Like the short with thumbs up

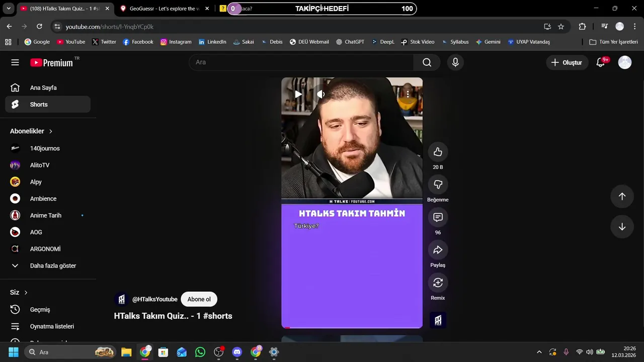[438, 152]
